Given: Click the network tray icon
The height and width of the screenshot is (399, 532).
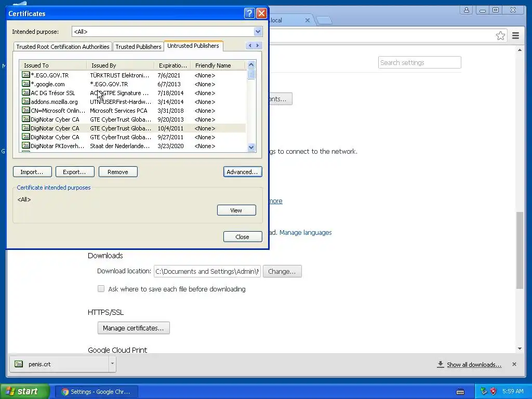Looking at the screenshot, I should click(484, 391).
